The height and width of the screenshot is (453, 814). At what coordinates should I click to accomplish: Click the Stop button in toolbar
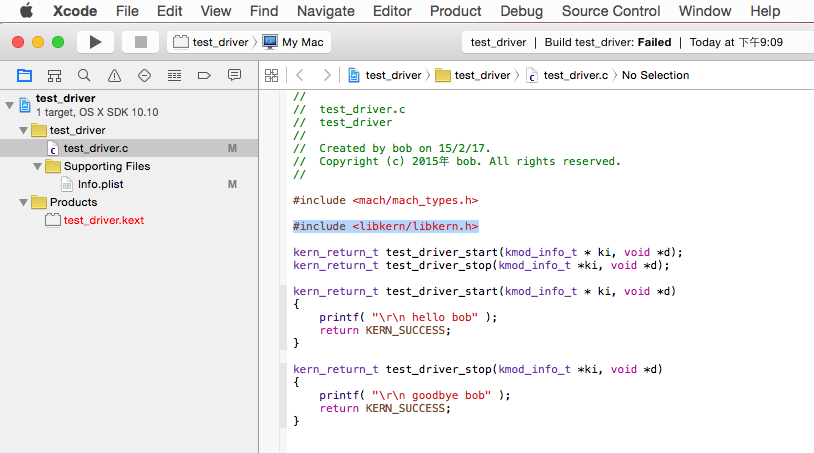141,42
